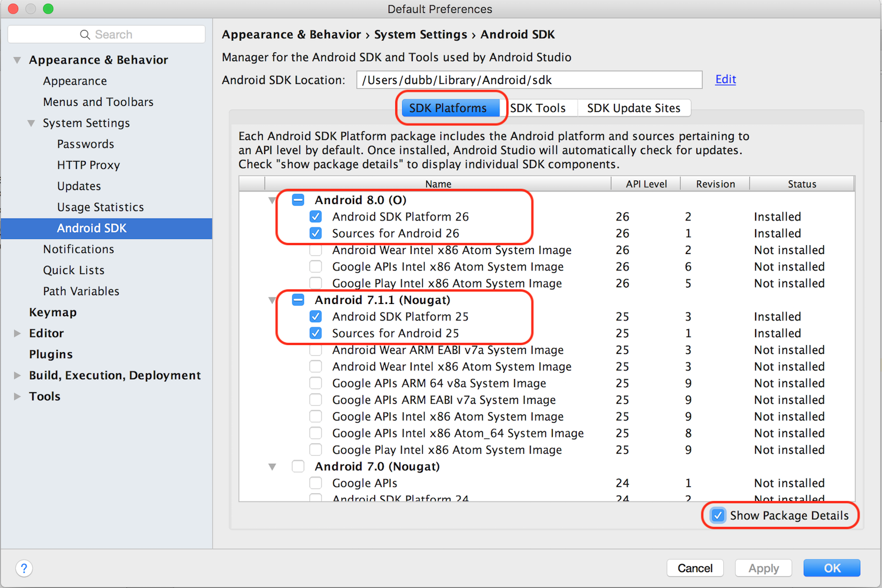Click System Settings in the breadcrumb
The image size is (882, 588).
pyautogui.click(x=420, y=35)
